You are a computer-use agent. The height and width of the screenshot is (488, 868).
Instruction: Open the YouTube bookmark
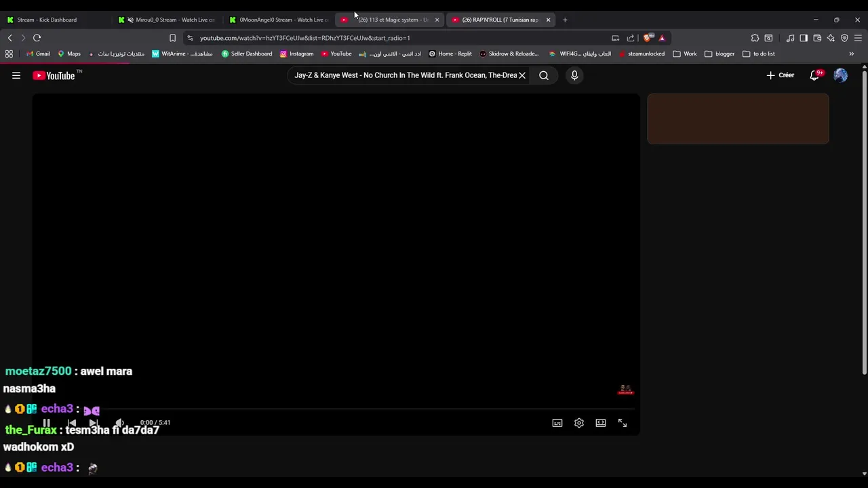[336, 54]
